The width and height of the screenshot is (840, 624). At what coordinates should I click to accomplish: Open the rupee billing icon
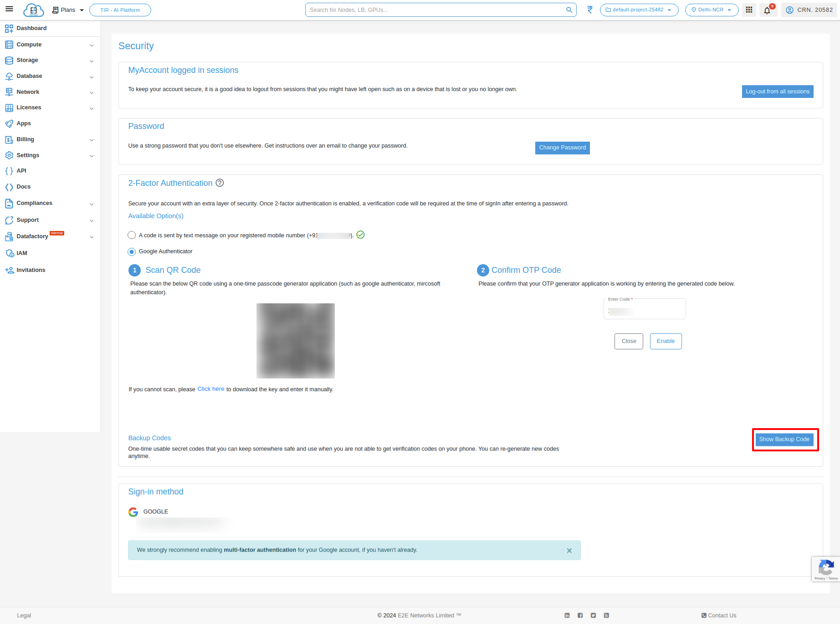coord(590,10)
